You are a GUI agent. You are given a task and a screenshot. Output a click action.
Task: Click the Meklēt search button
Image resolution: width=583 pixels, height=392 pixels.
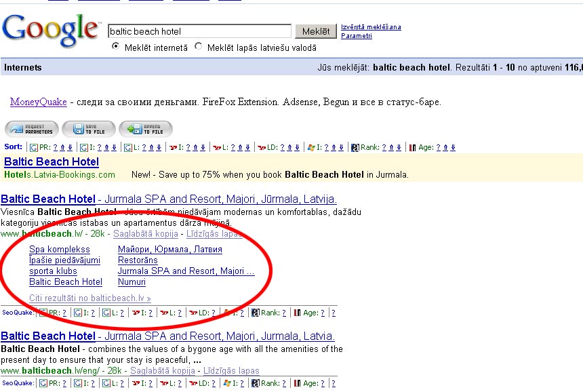tap(316, 31)
